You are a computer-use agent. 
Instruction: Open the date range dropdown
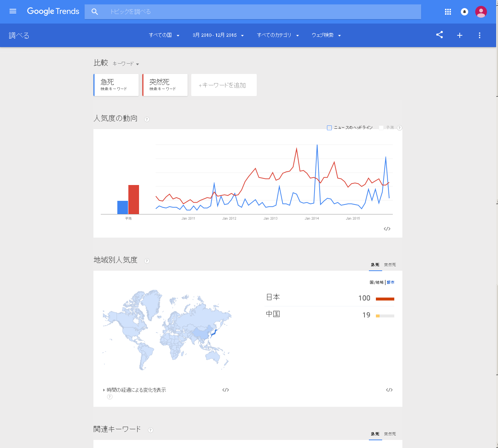[218, 35]
